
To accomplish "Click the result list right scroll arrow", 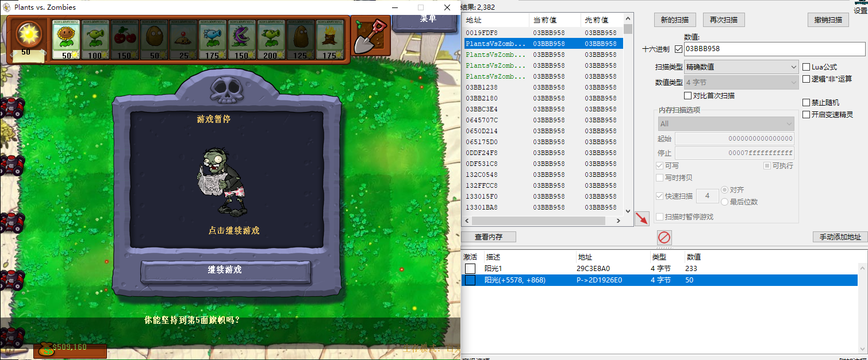I will pos(619,220).
